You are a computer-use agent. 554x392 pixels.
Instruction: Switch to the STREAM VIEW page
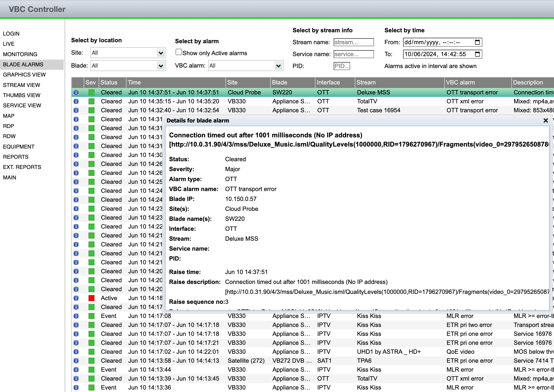(x=22, y=85)
